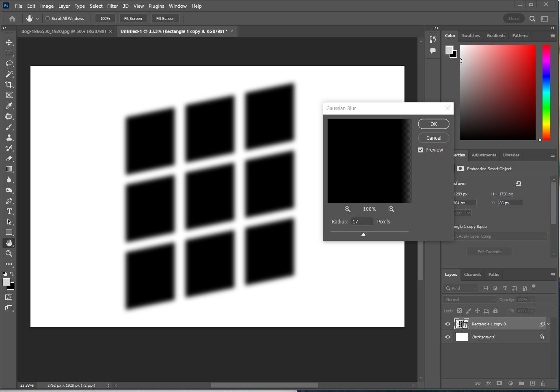Open the Opacity dropdown in Layers panel
Viewport: 560px width, 392px height.
click(x=532, y=299)
